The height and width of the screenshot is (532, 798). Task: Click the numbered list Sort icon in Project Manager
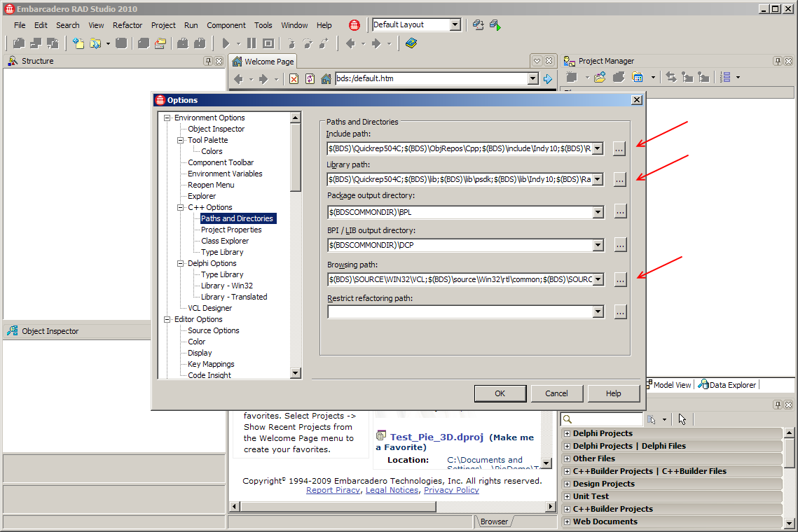pyautogui.click(x=726, y=77)
